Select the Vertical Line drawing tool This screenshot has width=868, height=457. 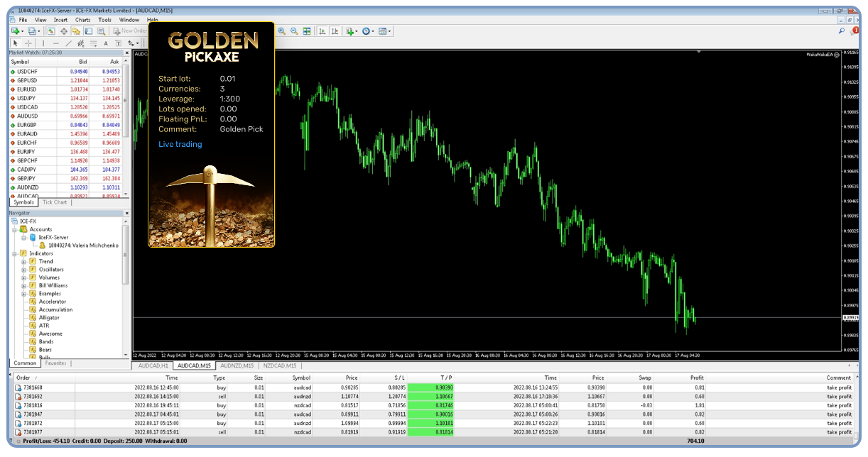[x=43, y=43]
